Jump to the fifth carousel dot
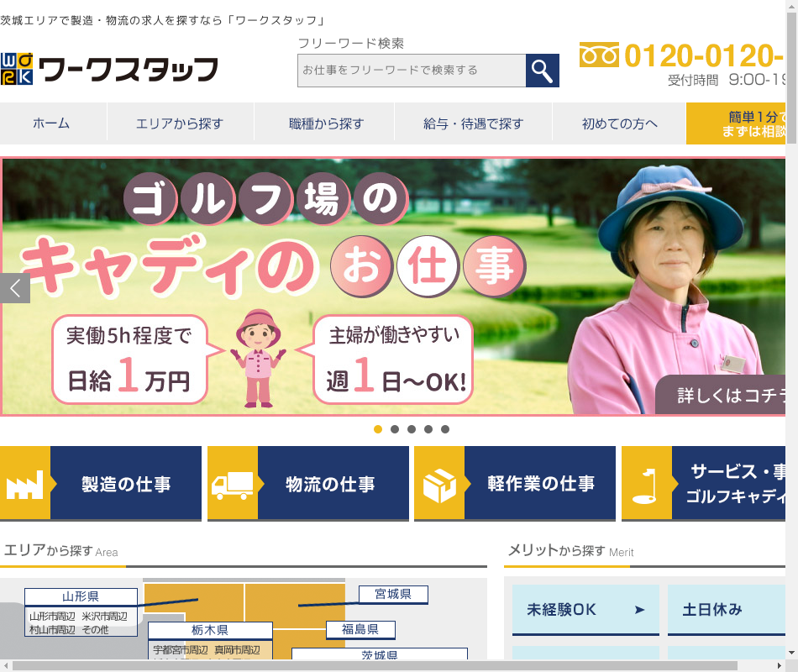This screenshot has width=798, height=672. click(445, 429)
